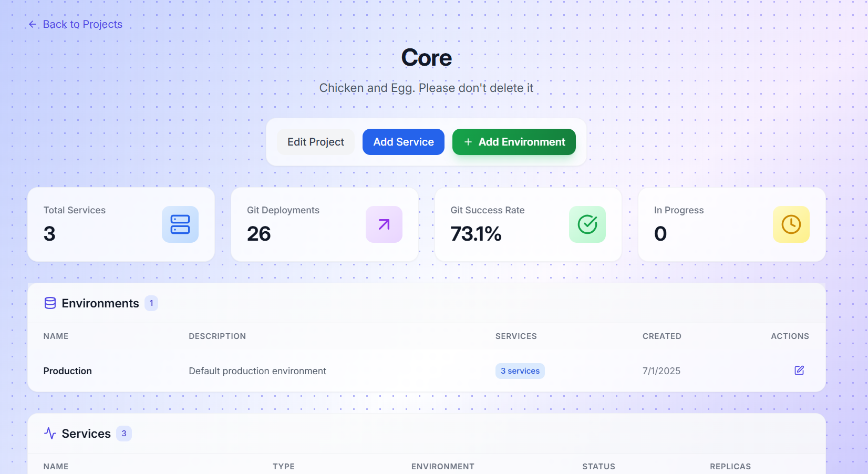Image resolution: width=868 pixels, height=474 pixels.
Task: Click the purple arrow icon on Git Deployments card
Action: tap(384, 224)
